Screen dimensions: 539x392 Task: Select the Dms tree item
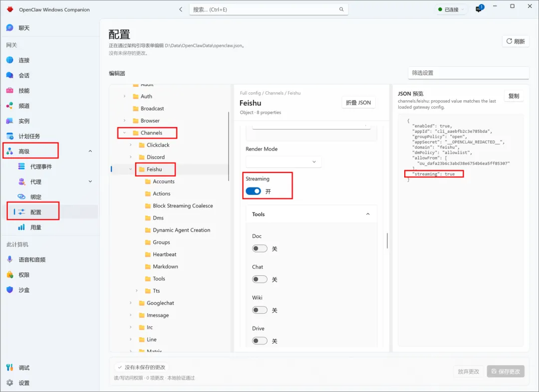pyautogui.click(x=158, y=218)
